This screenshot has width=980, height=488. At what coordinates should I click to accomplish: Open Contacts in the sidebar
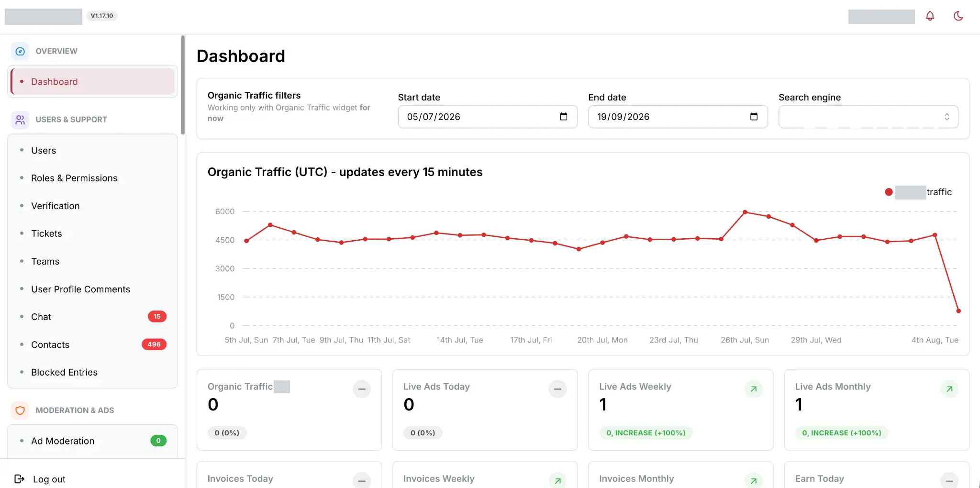[92, 344]
